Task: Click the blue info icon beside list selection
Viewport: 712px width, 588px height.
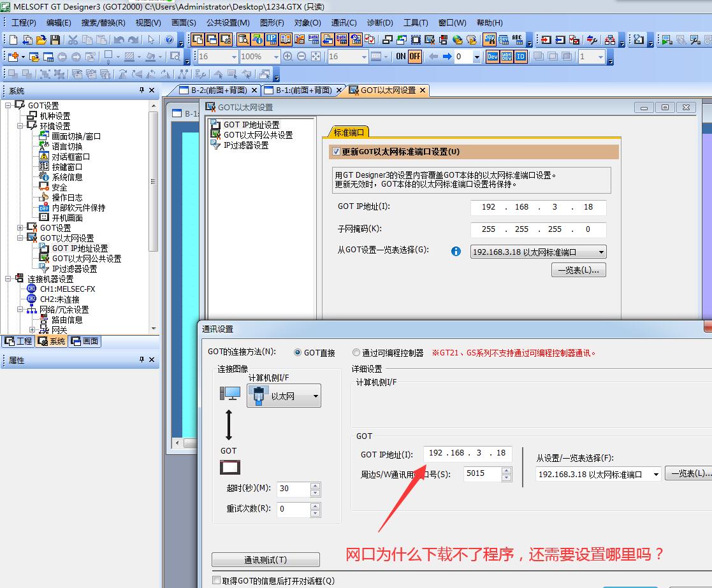Action: (456, 251)
